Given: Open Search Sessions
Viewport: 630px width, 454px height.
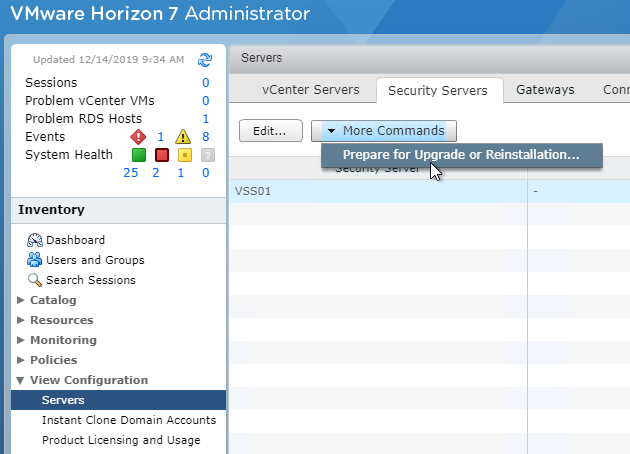Looking at the screenshot, I should (x=91, y=280).
